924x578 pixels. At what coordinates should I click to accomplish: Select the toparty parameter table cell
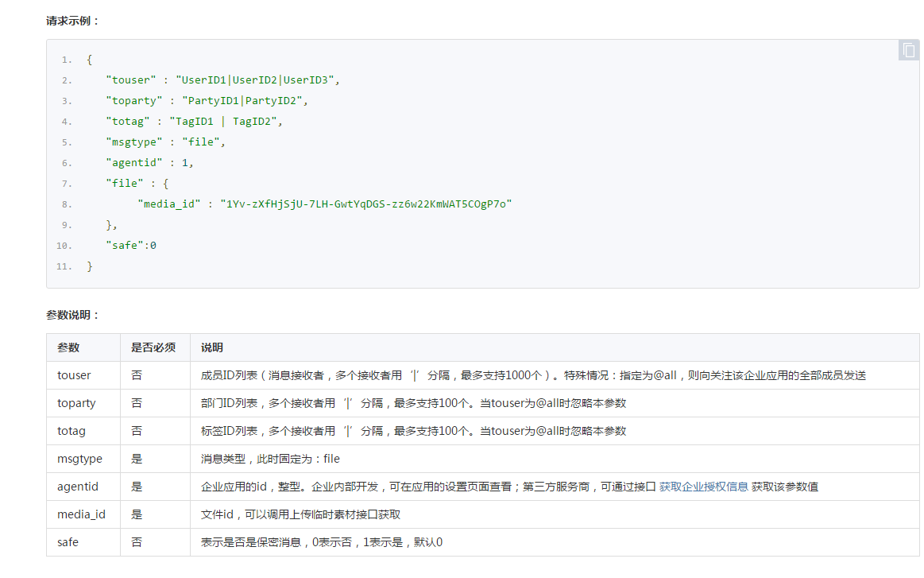click(76, 403)
